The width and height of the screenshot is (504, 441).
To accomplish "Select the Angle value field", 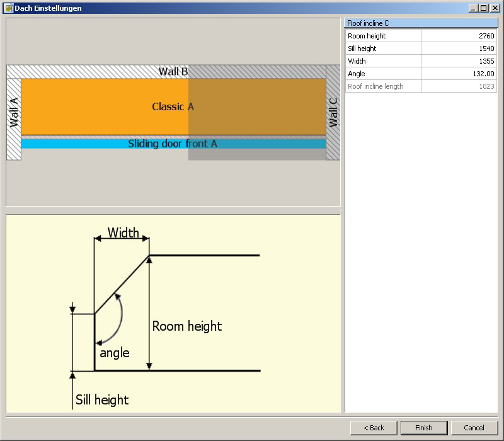I will [458, 74].
